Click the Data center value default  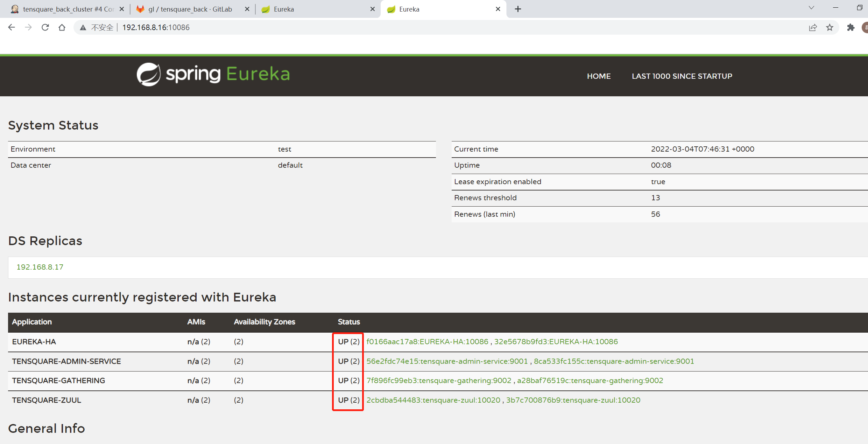pos(290,165)
